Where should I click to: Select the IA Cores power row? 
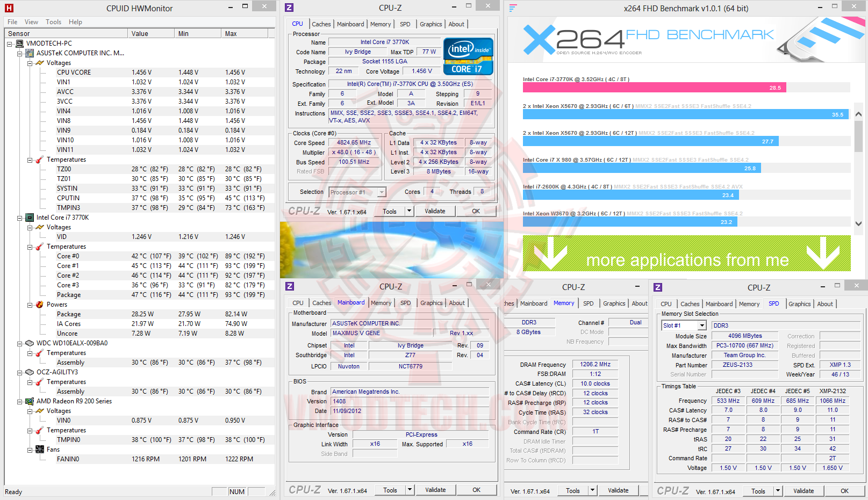pyautogui.click(x=140, y=324)
